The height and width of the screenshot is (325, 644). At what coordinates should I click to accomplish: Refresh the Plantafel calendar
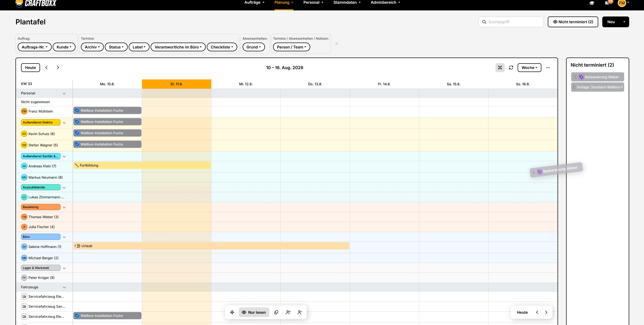click(511, 67)
